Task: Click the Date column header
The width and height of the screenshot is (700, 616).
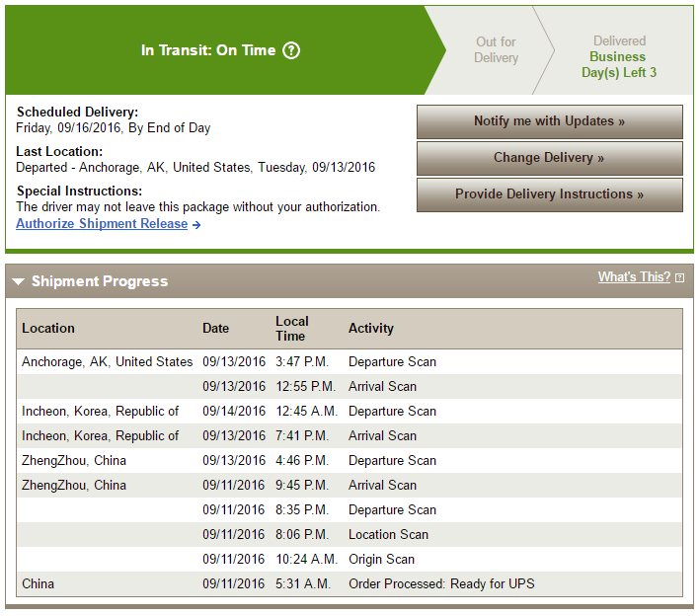Action: tap(215, 329)
